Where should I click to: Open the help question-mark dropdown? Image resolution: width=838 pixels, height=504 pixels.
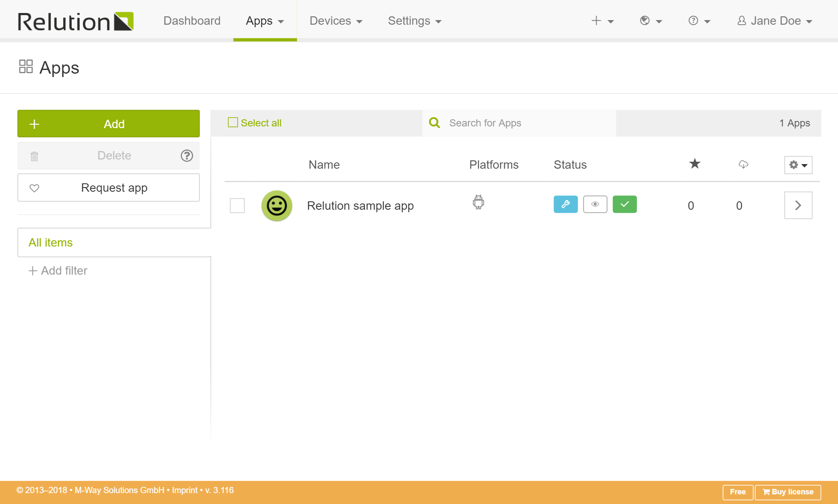point(699,21)
